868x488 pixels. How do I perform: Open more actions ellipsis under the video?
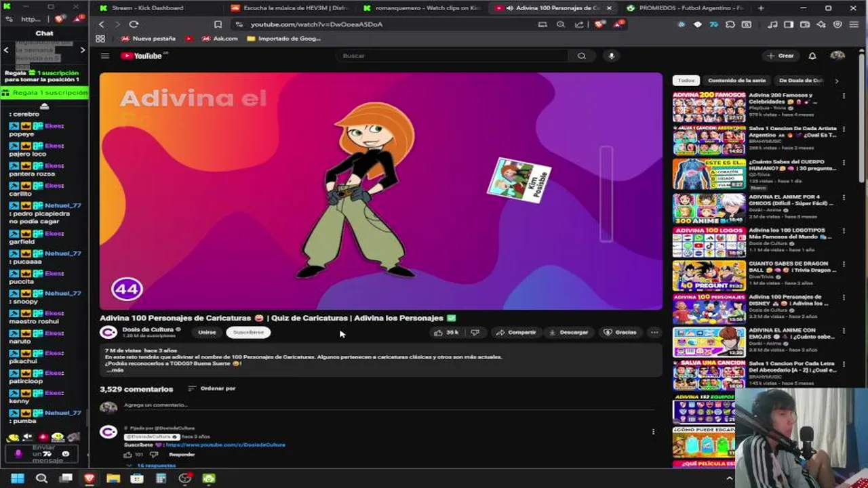tap(654, 332)
